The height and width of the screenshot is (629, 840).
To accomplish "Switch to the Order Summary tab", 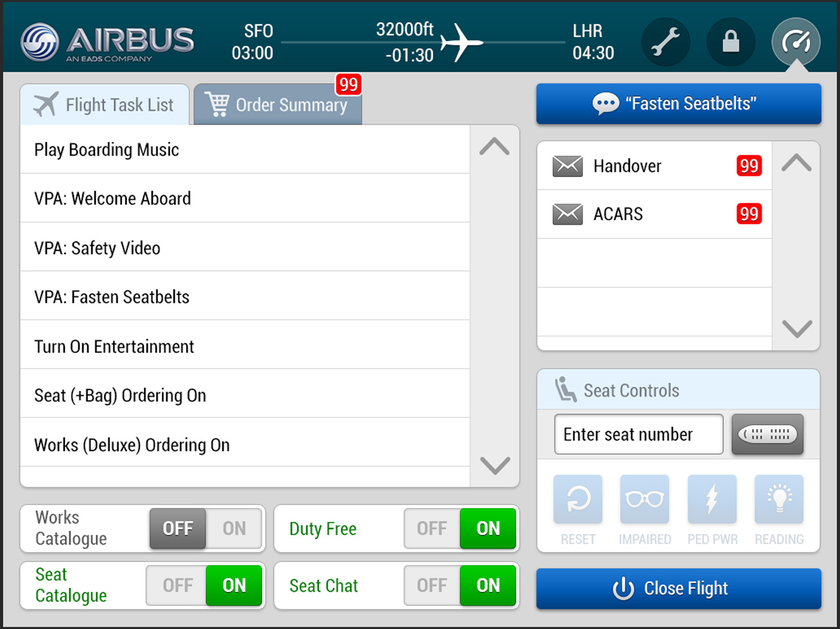I will pyautogui.click(x=278, y=105).
